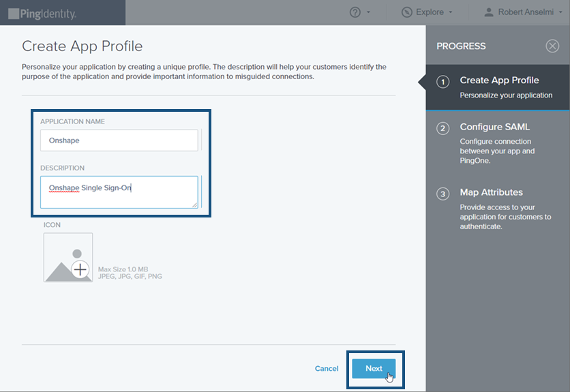The width and height of the screenshot is (570, 392).
Task: Click the help question mark icon
Action: [355, 12]
